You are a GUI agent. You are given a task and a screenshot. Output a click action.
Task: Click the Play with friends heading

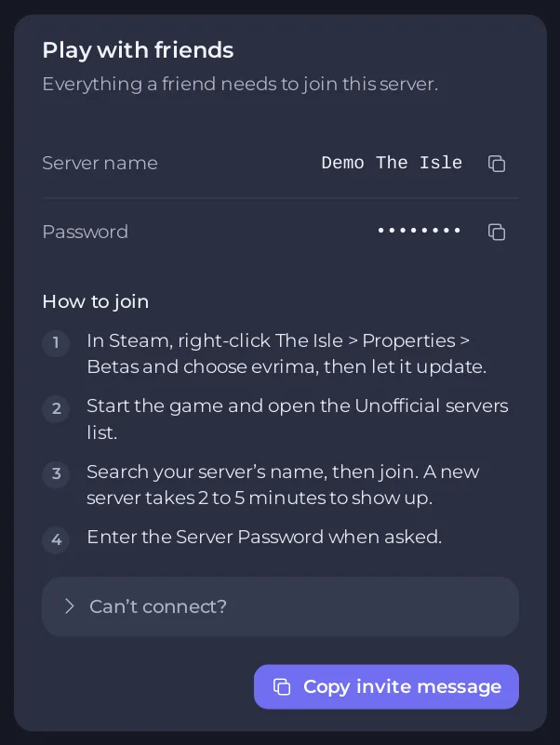pyautogui.click(x=138, y=50)
